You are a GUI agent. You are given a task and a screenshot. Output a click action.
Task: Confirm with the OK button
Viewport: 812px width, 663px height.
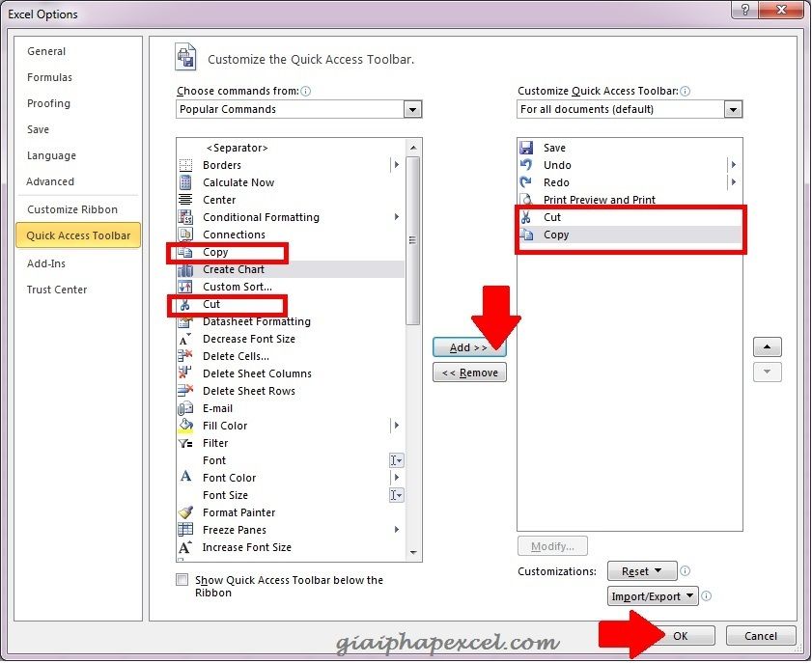pyautogui.click(x=681, y=637)
